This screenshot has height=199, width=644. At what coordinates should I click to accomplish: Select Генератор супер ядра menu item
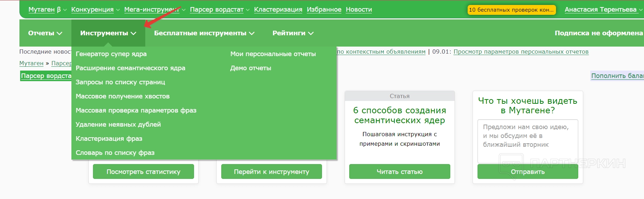(x=111, y=54)
